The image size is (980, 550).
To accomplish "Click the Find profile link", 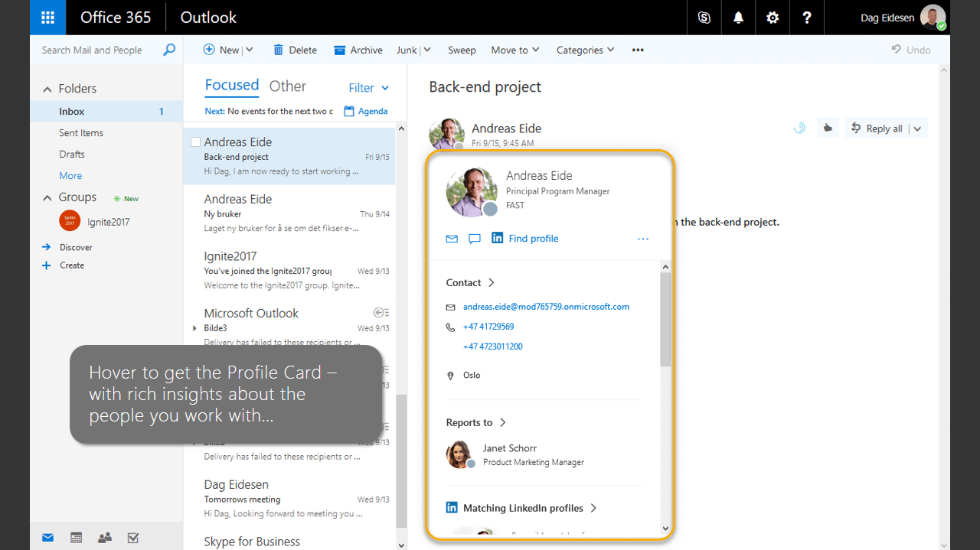I will (x=533, y=238).
